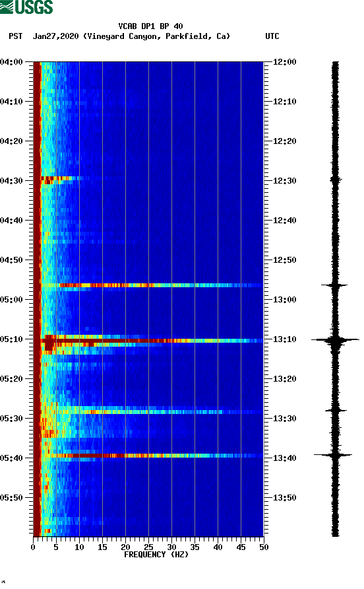Click the '13:30' UTC time label

[284, 419]
